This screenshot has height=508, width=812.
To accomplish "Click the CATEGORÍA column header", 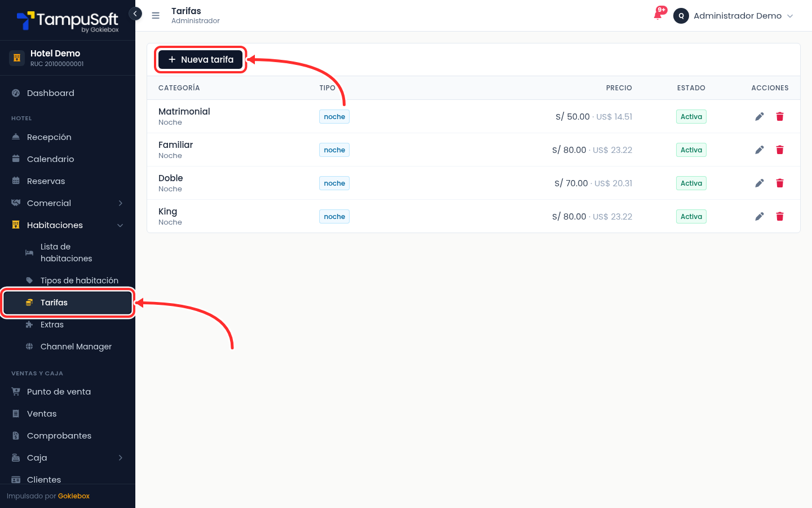I will pyautogui.click(x=179, y=88).
